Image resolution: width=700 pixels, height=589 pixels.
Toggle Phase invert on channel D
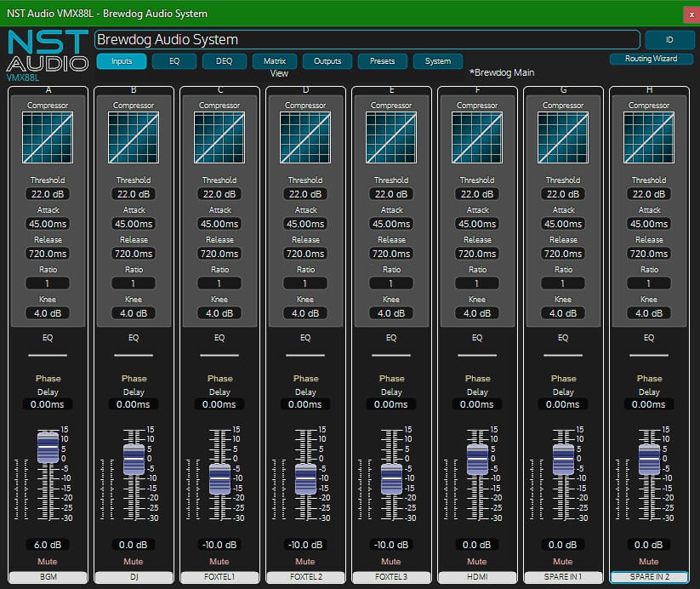[306, 379]
